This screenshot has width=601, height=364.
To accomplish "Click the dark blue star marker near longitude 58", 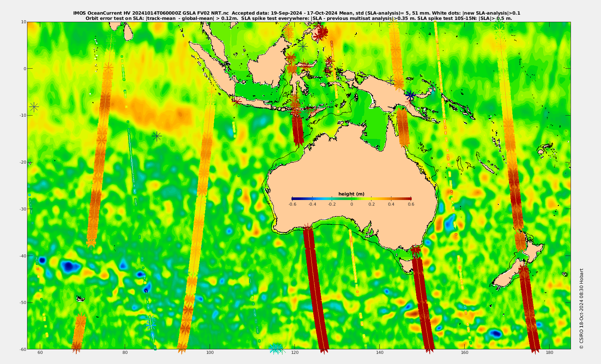I will 34,107.
